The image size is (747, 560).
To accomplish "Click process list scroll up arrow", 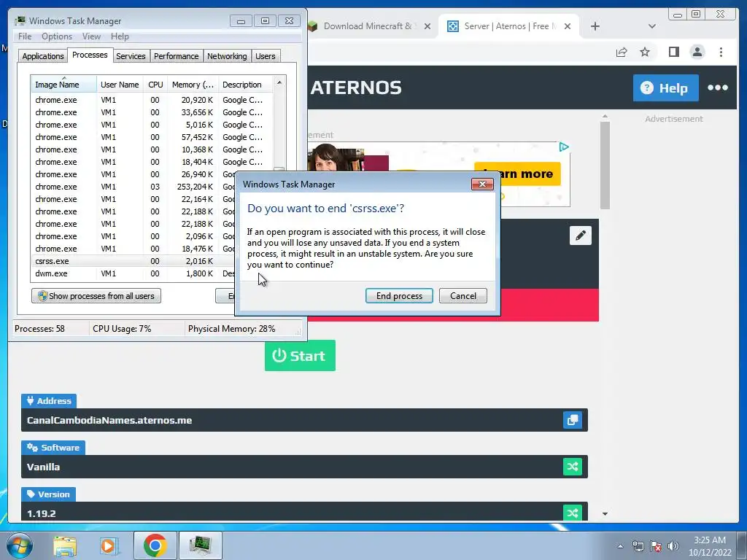I will pyautogui.click(x=279, y=82).
